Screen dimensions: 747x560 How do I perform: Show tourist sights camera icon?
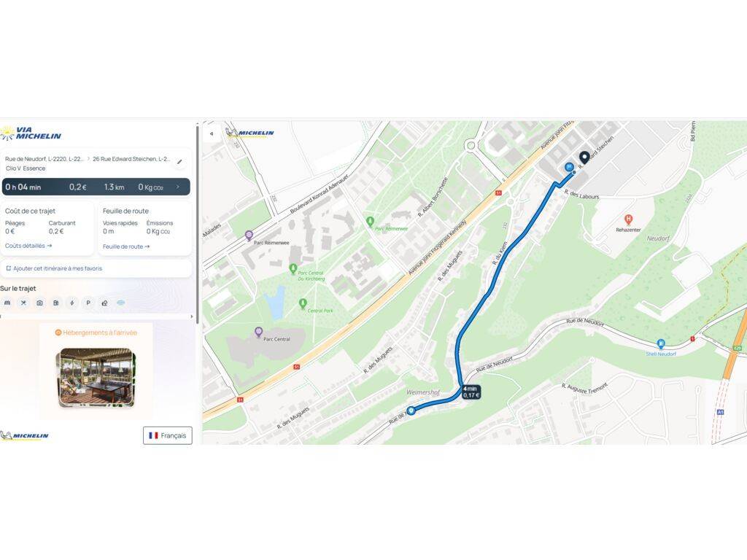click(x=39, y=303)
